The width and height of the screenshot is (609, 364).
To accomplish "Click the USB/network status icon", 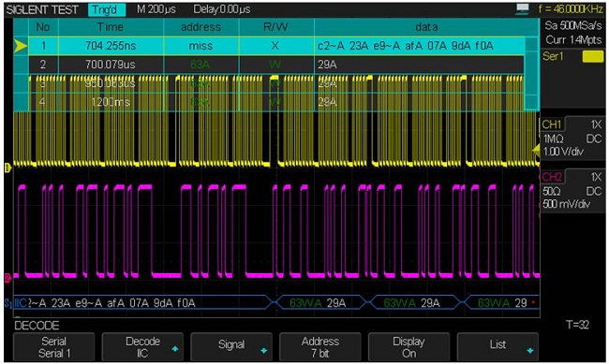I will (523, 9).
